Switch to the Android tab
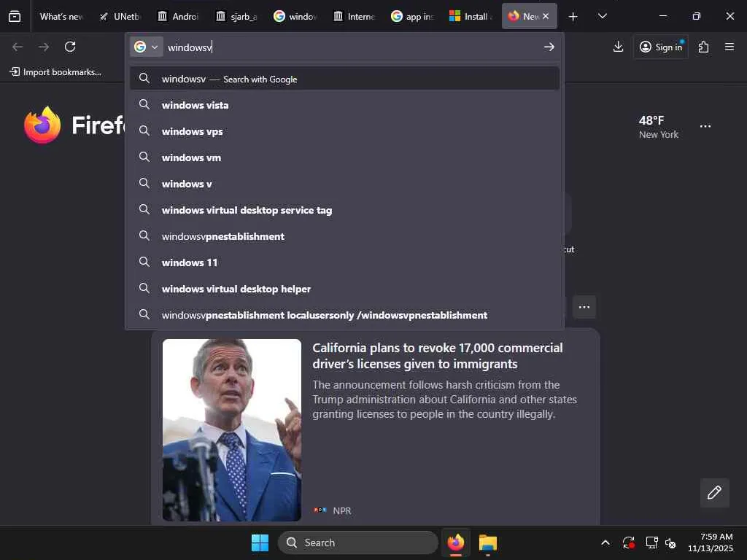 coord(179,16)
